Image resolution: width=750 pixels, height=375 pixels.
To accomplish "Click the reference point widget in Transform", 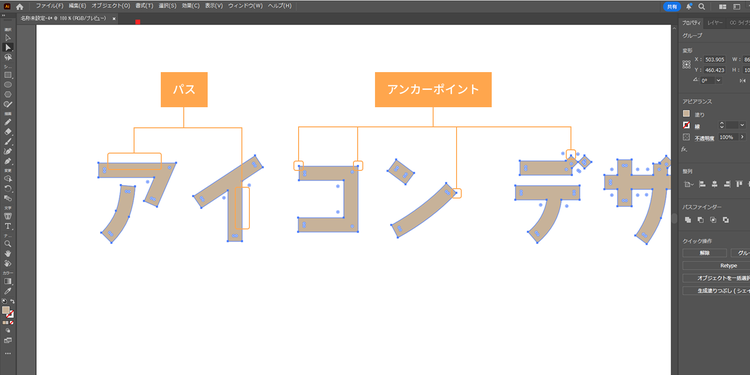I will (686, 64).
